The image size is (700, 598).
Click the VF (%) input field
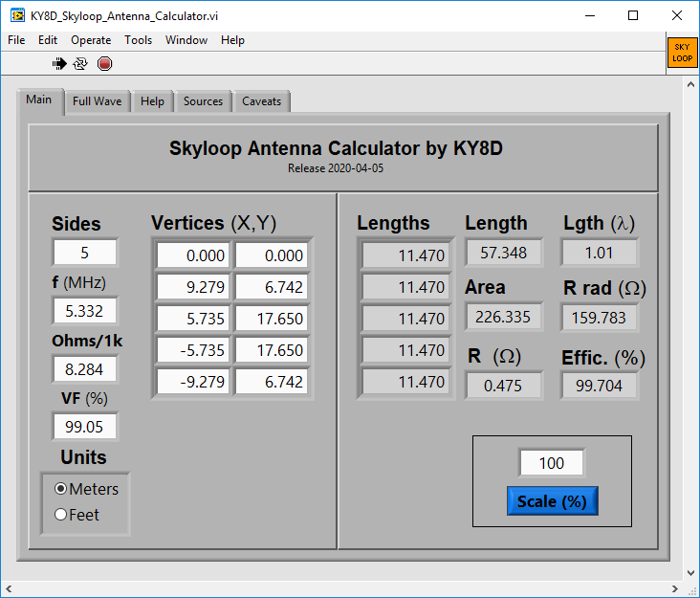[85, 427]
